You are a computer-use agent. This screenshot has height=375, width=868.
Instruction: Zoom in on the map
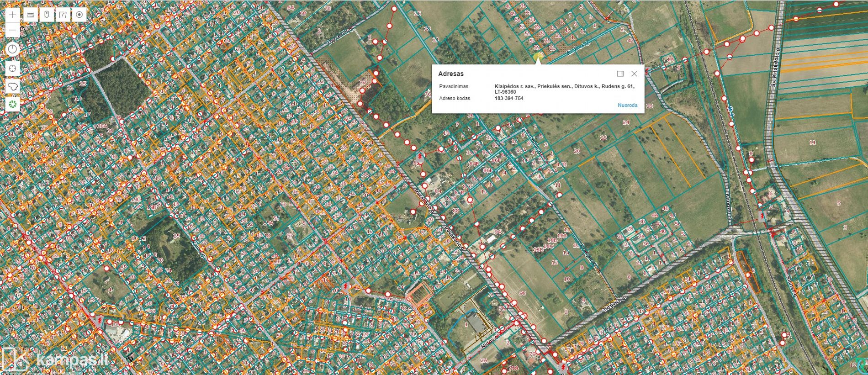12,15
